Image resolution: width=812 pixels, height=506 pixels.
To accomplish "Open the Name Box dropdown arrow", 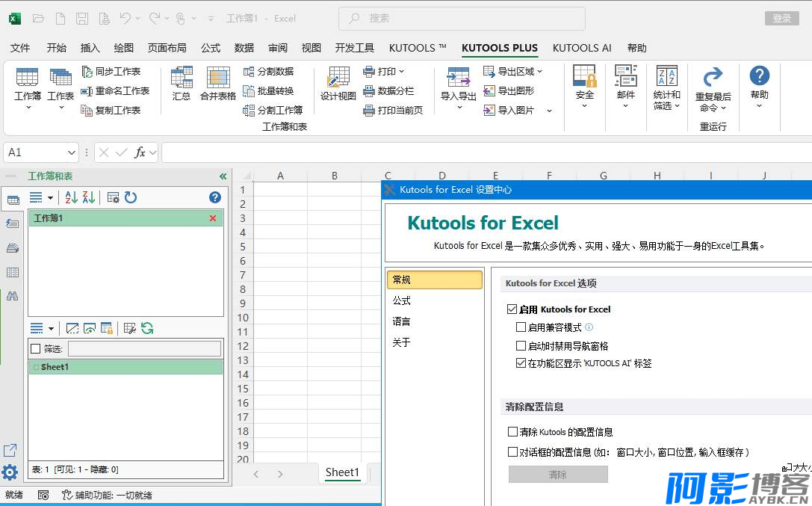I will pos(72,152).
